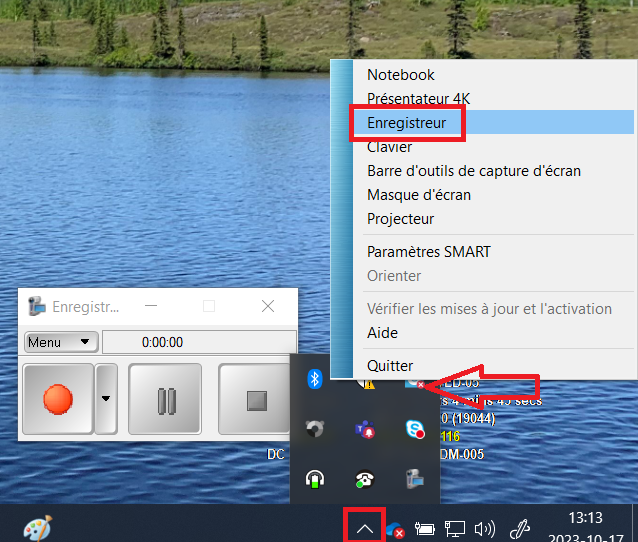This screenshot has width=638, height=542.
Task: Choose Notebook in the SMART menu
Action: pyautogui.click(x=401, y=75)
